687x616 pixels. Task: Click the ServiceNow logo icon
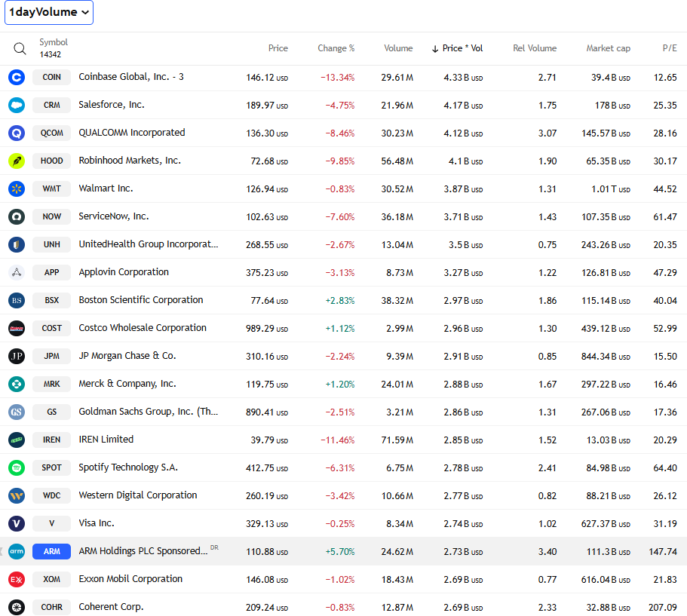point(17,217)
